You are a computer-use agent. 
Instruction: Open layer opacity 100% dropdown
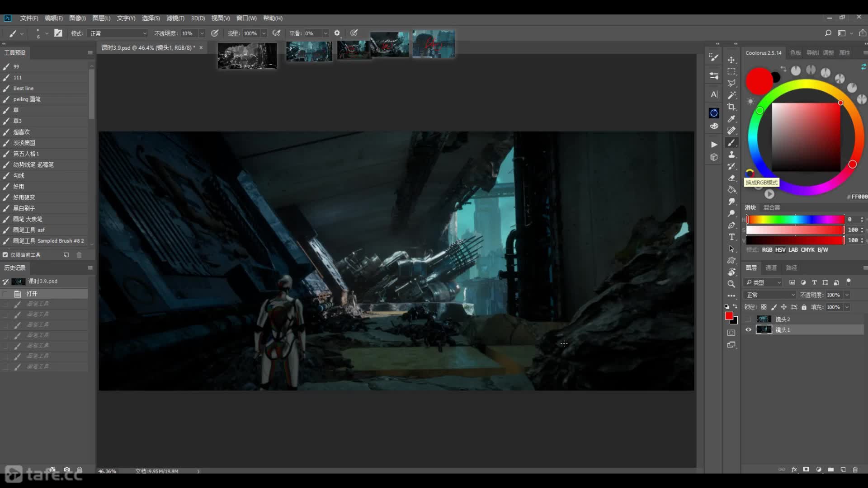pos(847,295)
